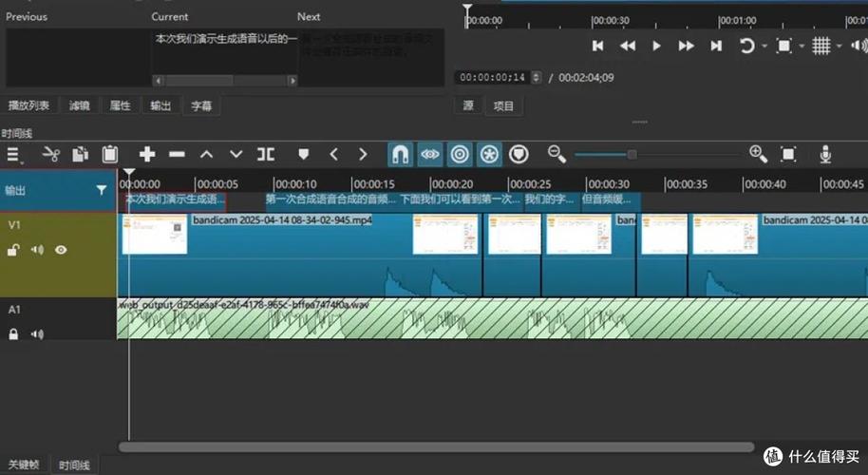Switch to the 滤镜 tab
This screenshot has height=475, width=868.
[x=80, y=105]
